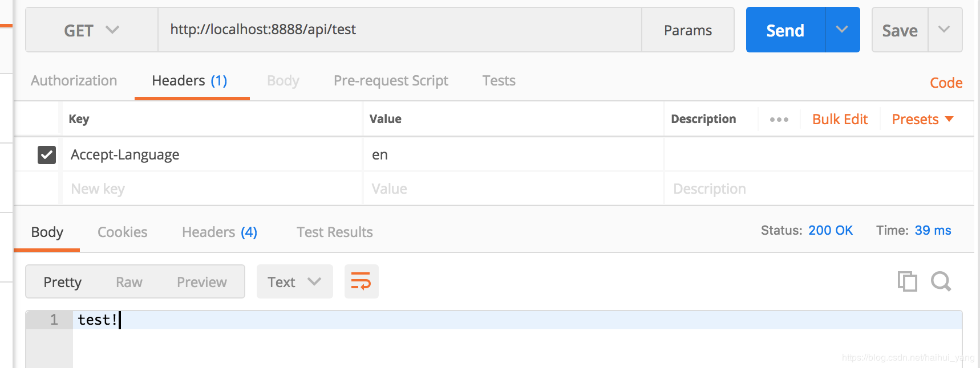Copy the response body to clipboard

907,281
